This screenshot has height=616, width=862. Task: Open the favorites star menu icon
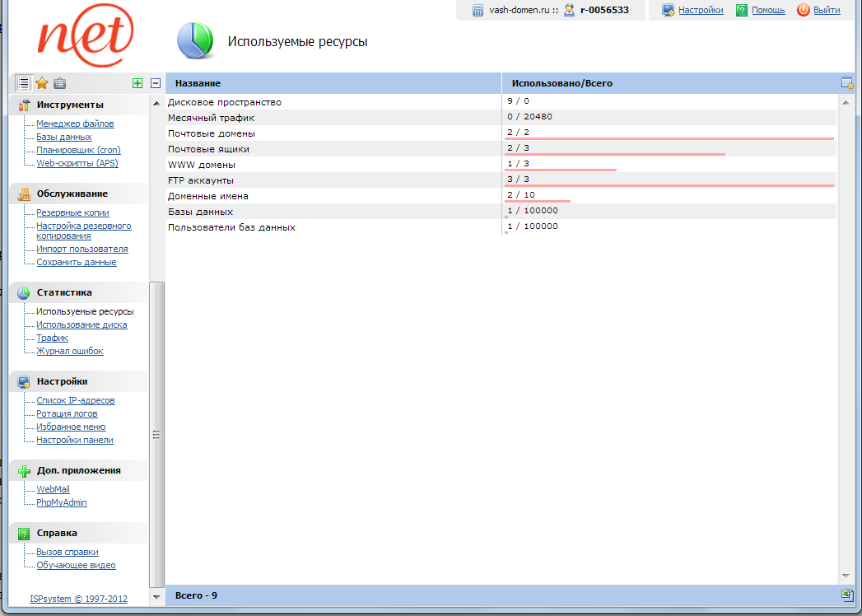tap(41, 82)
